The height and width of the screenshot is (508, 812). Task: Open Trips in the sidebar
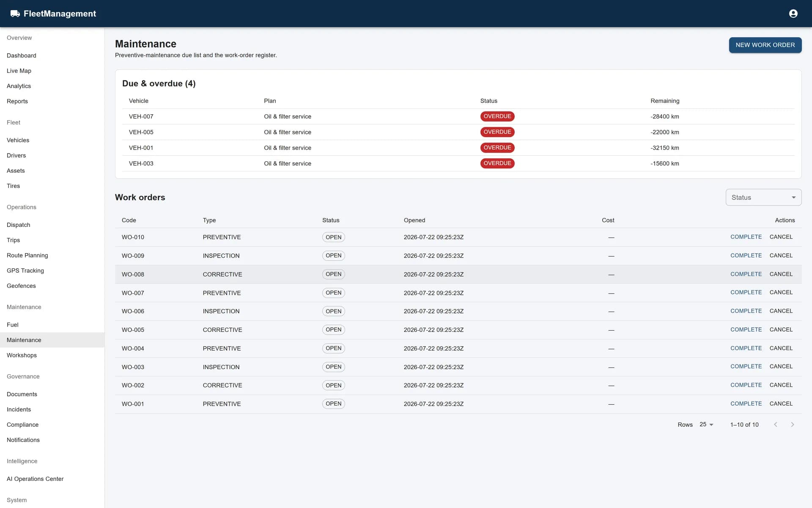(x=52, y=240)
